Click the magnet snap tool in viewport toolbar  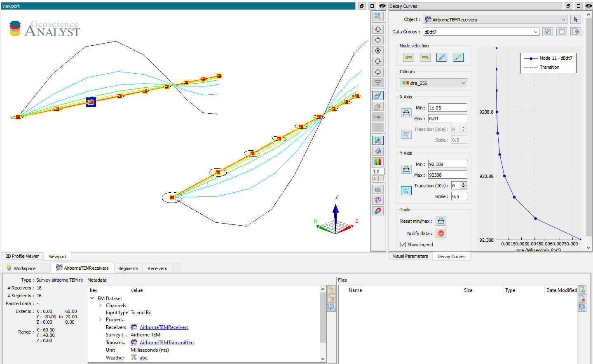point(378,211)
